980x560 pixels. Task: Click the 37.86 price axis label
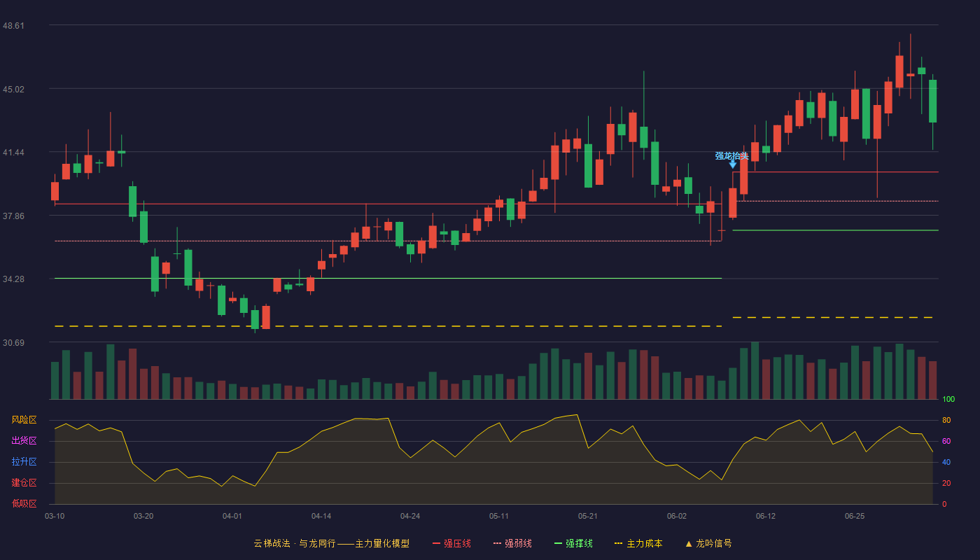13,216
